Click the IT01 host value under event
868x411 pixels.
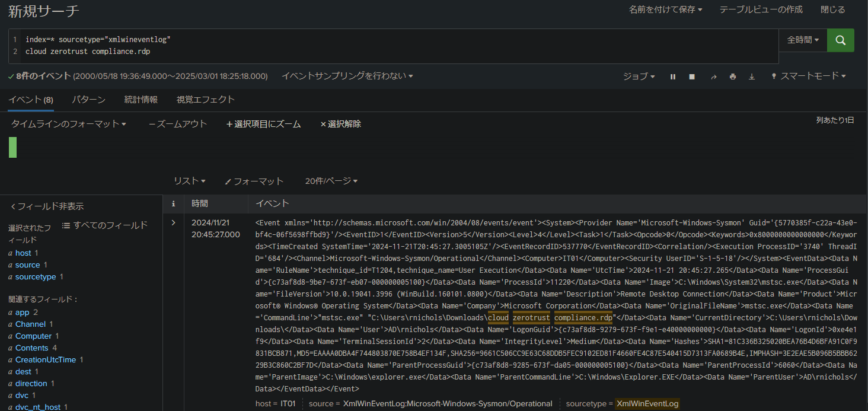click(288, 404)
